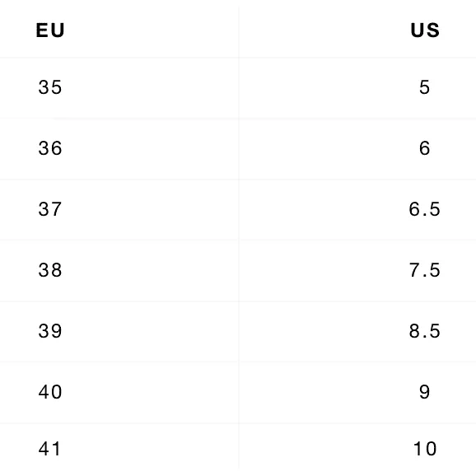Click the 35 to 5 conversion row
Screen dimensions: 476x476
click(238, 88)
